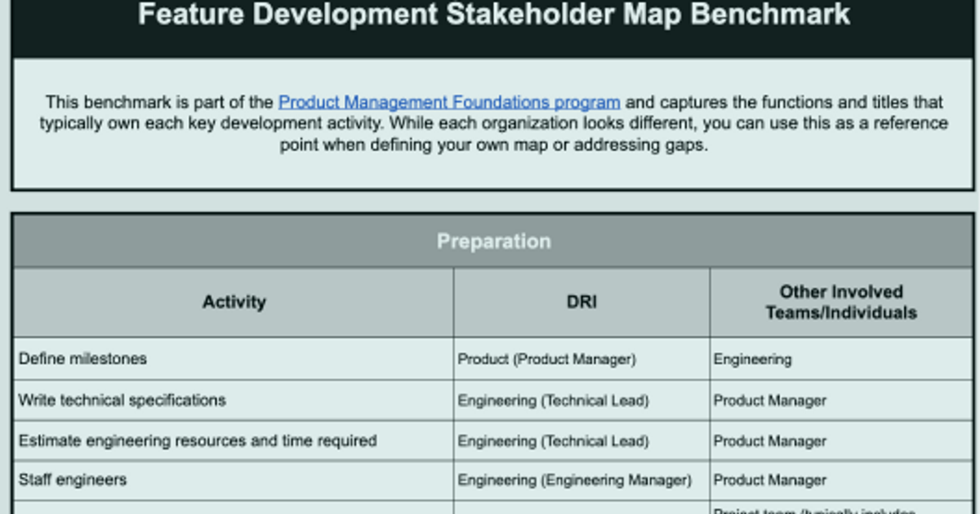This screenshot has height=514, width=980.
Task: Click Engineering next to Define milestones
Action: [751, 359]
